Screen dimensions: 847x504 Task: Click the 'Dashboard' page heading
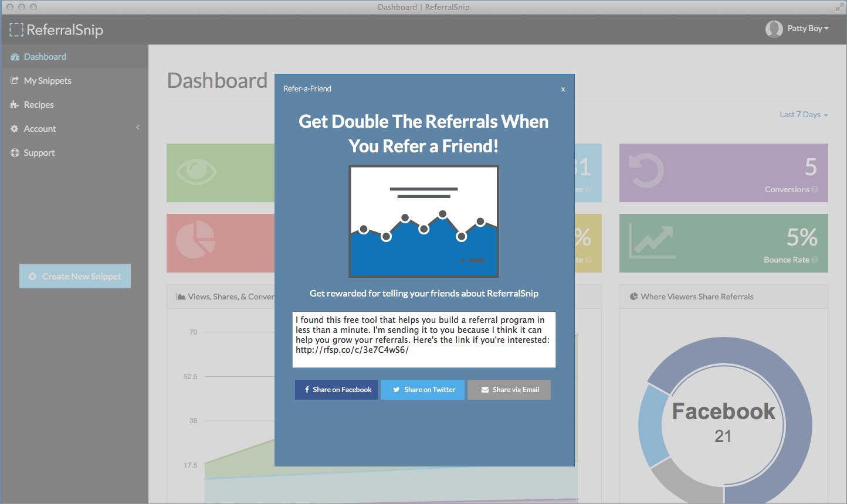click(218, 80)
